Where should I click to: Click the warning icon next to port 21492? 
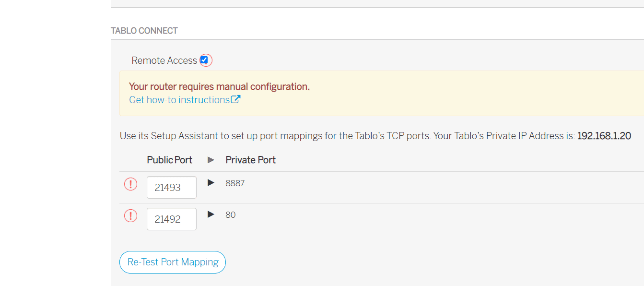point(130,216)
